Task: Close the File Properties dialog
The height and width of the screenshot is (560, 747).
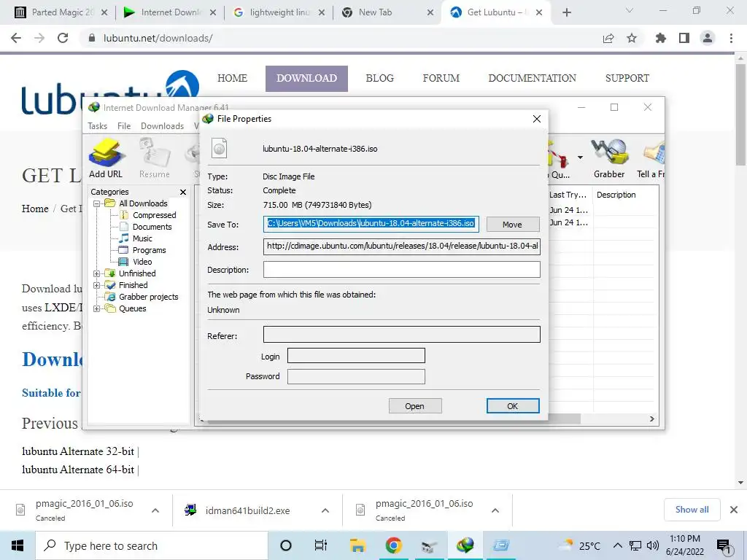Action: [x=537, y=119]
